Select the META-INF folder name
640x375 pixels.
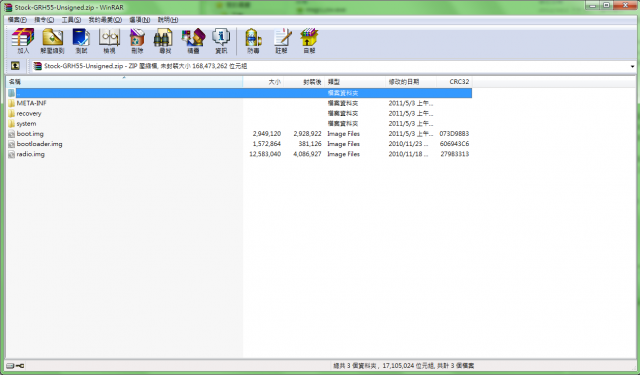tap(31, 103)
